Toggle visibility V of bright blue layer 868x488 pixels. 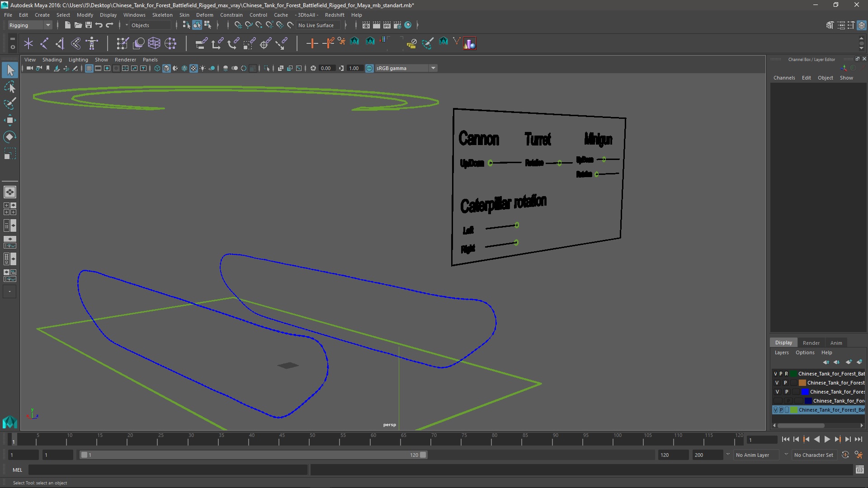(777, 392)
